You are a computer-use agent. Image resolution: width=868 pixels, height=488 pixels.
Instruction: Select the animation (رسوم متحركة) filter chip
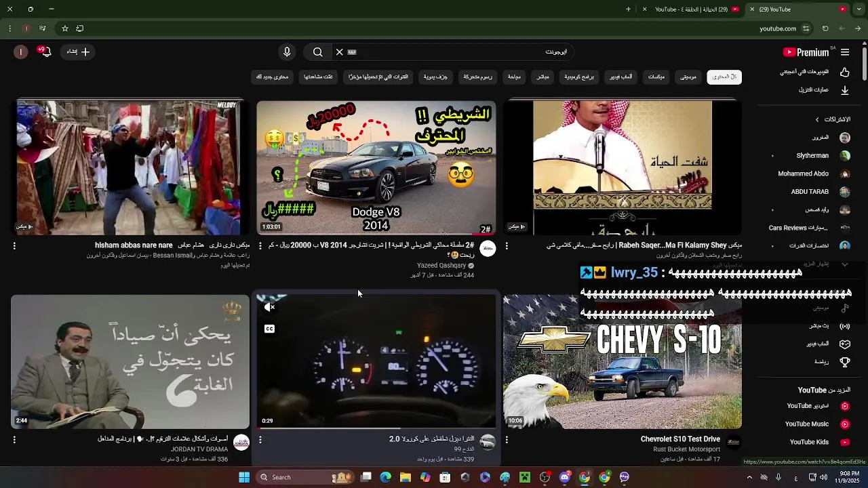pyautogui.click(x=477, y=77)
